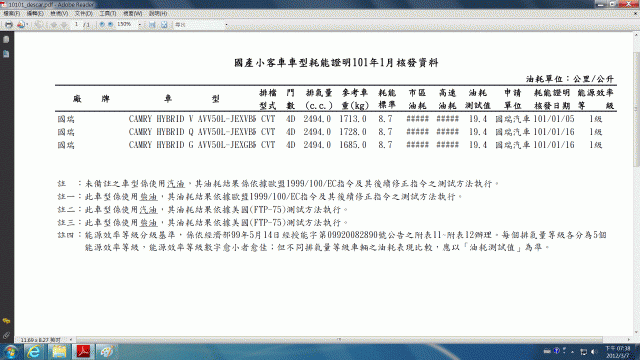The height and width of the screenshot is (360, 640).
Task: Click the vertical scrollbar down arrow
Action: pyautogui.click(x=636, y=332)
